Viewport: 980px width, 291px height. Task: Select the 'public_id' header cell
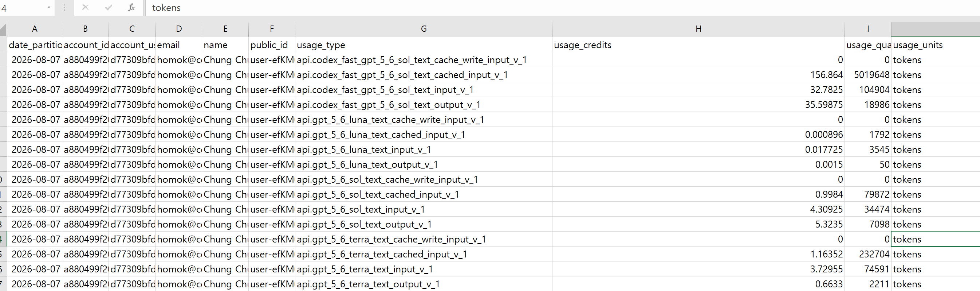[272, 45]
